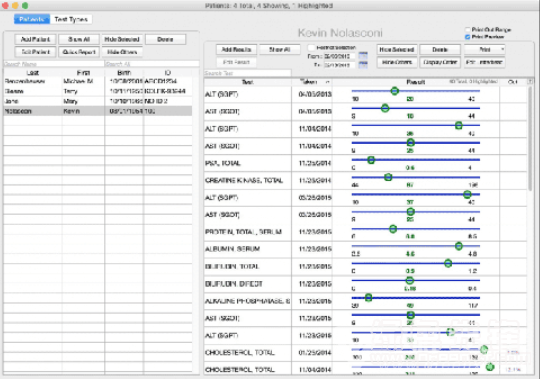The height and width of the screenshot is (379, 540).
Task: Tick the restrict selection checkbox above From date
Action: tap(311, 48)
